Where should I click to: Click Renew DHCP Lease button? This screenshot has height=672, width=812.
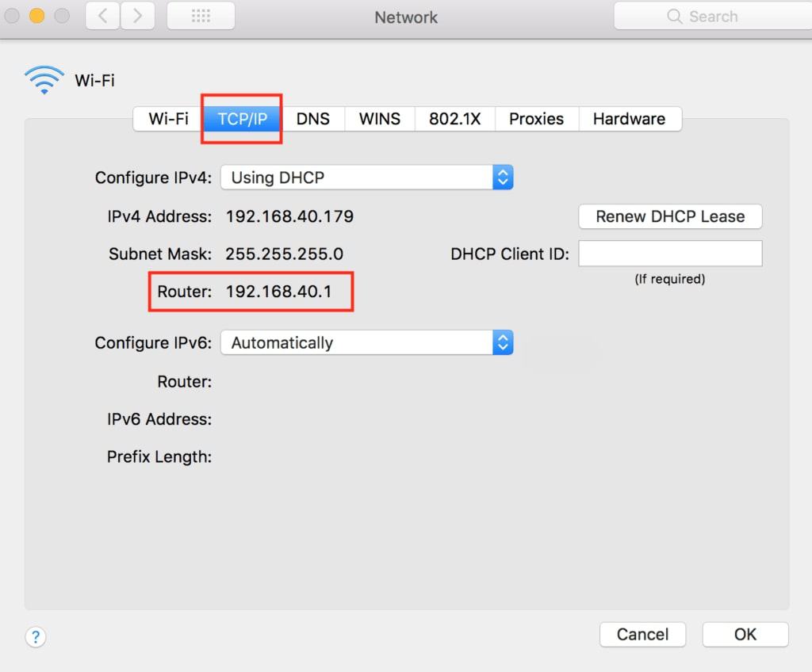[670, 216]
